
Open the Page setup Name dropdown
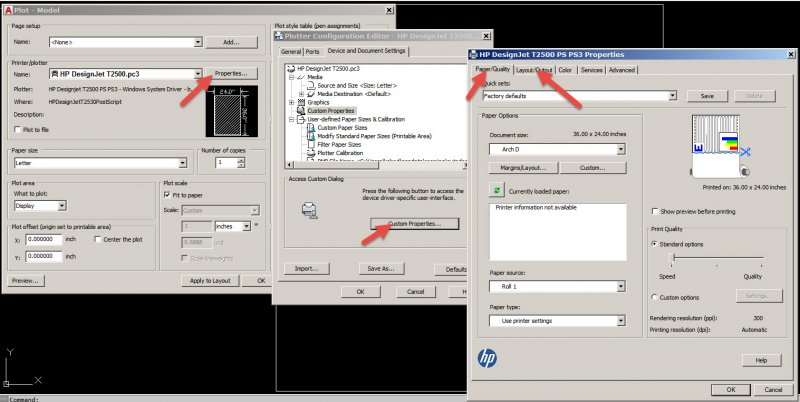pyautogui.click(x=198, y=42)
